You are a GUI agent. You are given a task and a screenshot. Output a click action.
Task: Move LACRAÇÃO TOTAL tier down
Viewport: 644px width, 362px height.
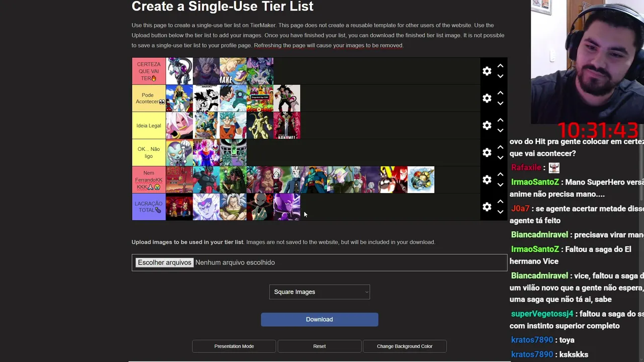click(x=500, y=212)
